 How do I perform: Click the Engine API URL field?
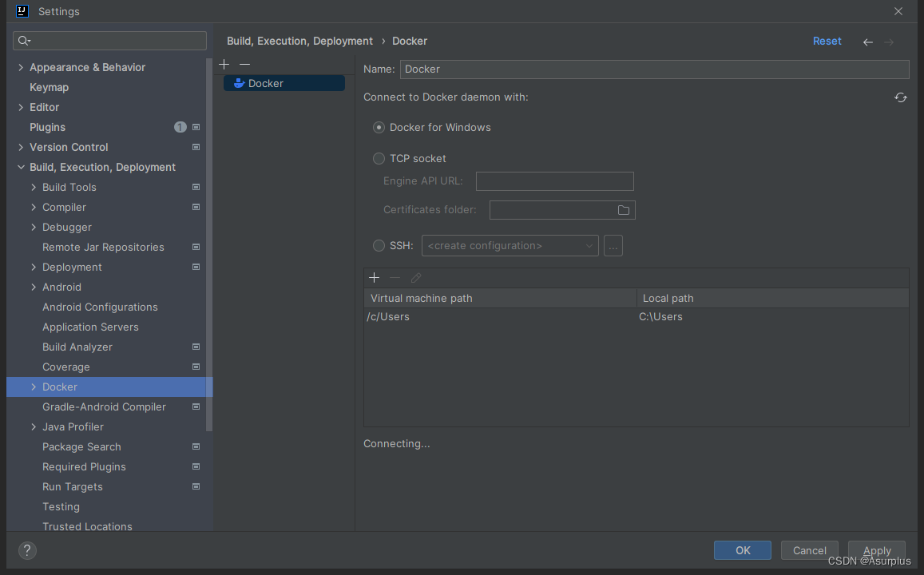554,180
